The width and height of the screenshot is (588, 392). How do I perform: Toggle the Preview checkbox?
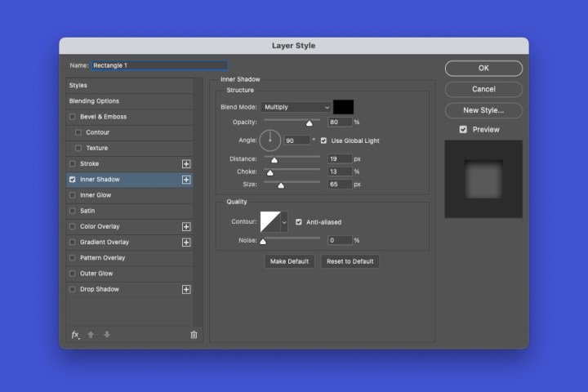[463, 130]
